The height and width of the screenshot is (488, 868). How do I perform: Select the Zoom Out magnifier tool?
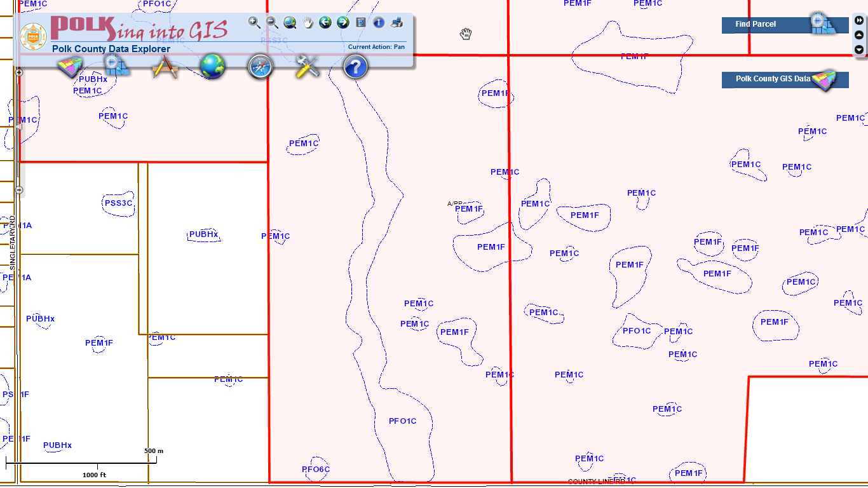272,23
